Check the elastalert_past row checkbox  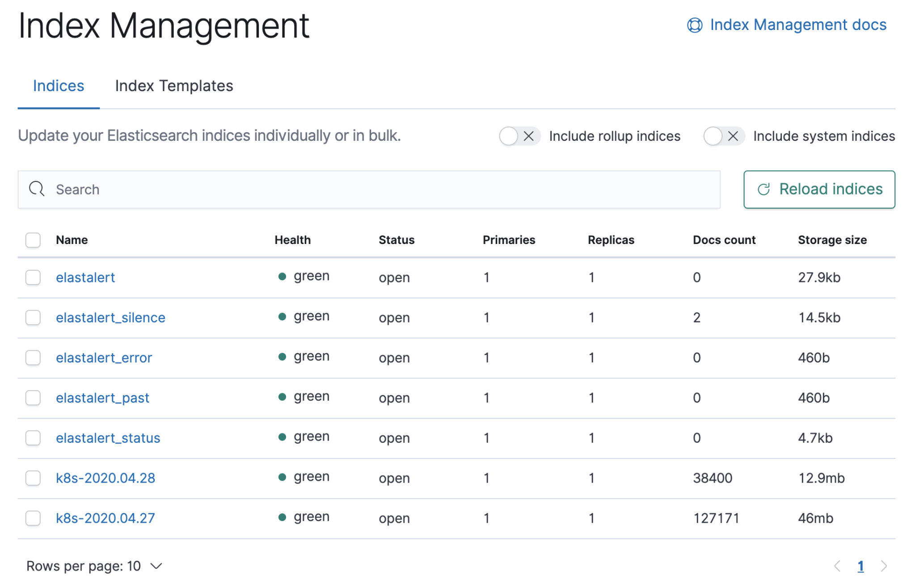pos(33,397)
